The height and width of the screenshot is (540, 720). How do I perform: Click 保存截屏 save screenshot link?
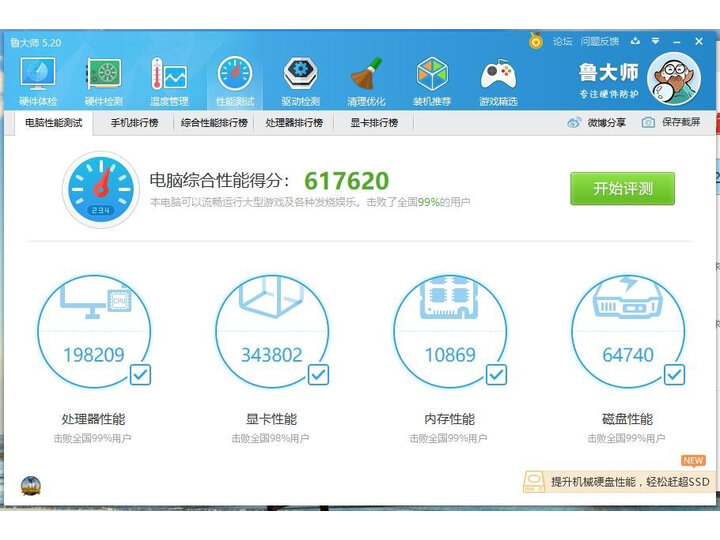(x=681, y=122)
